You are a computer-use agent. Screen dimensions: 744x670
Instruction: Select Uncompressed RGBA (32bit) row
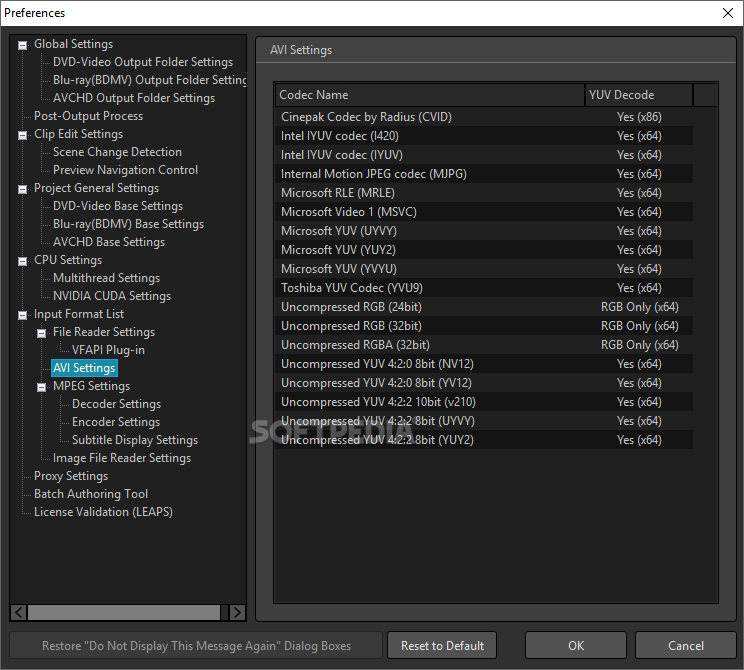click(484, 345)
